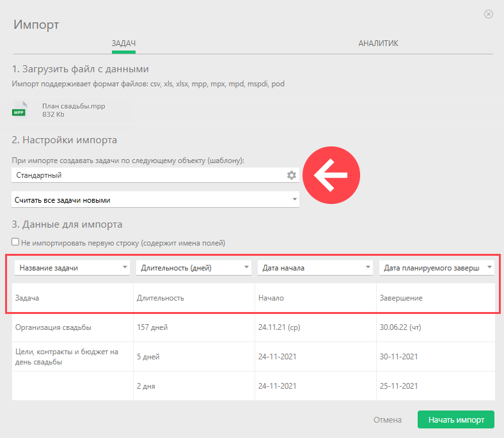Select the '157 дней' cell

point(194,327)
